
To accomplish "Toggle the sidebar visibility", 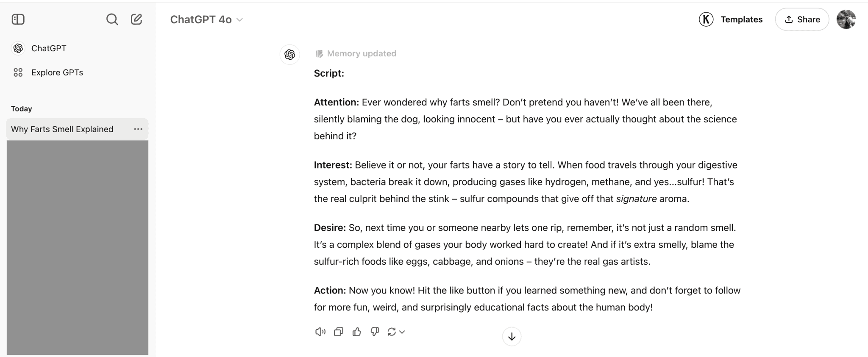I will coord(18,19).
